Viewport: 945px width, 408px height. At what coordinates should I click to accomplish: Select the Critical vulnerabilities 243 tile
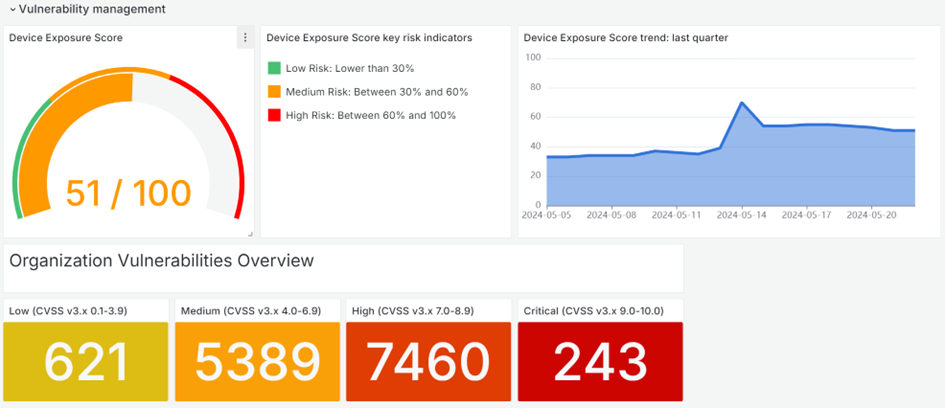pyautogui.click(x=598, y=362)
